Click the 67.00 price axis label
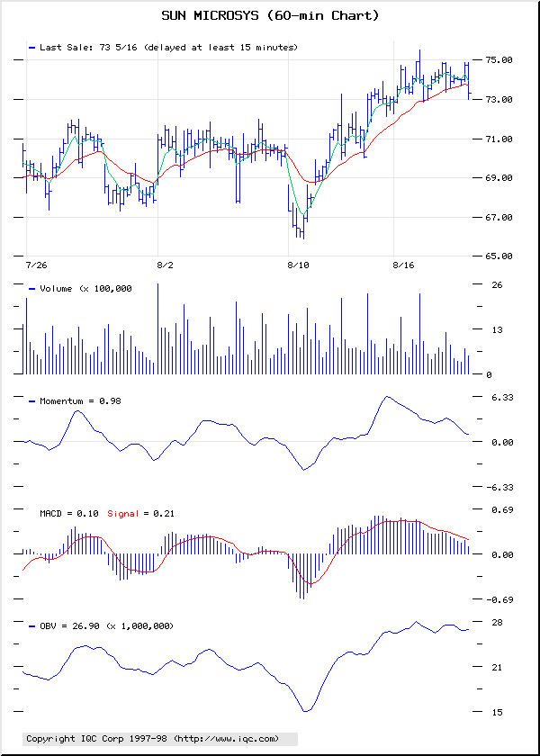540x756 pixels. (499, 218)
